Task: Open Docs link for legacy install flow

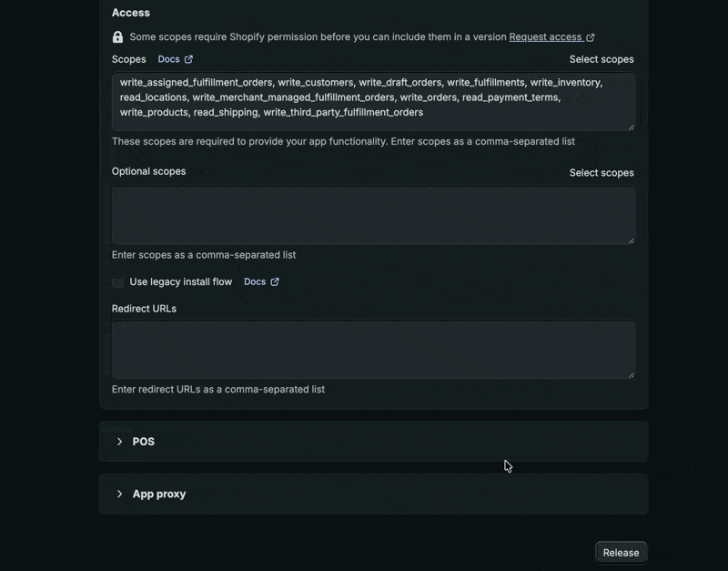Action: tap(255, 282)
